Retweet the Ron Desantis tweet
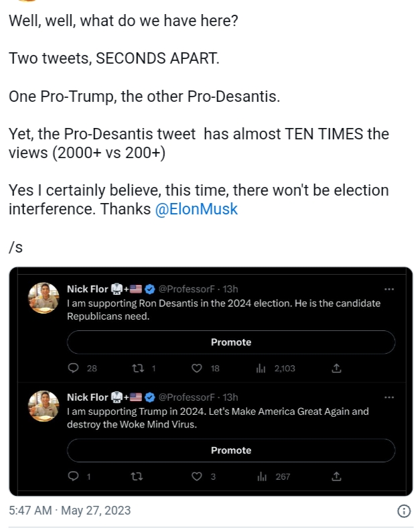The width and height of the screenshot is (420, 530). 139,368
